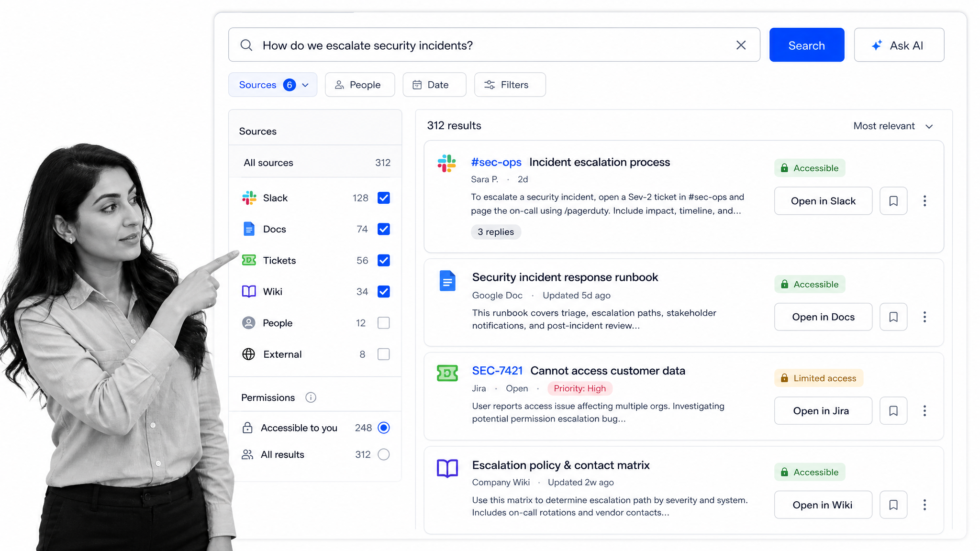Click the Docs icon in Sources list

pyautogui.click(x=249, y=229)
